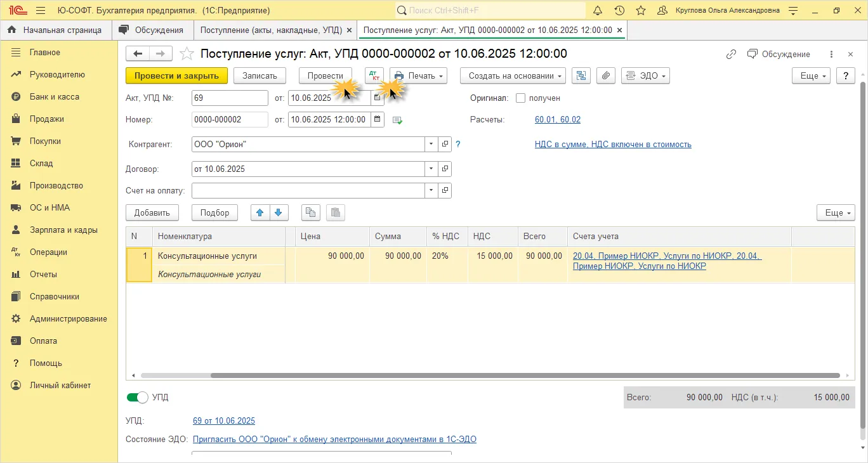This screenshot has width=868, height=463.
Task: Open table Еще dropdown menu
Action: click(836, 212)
